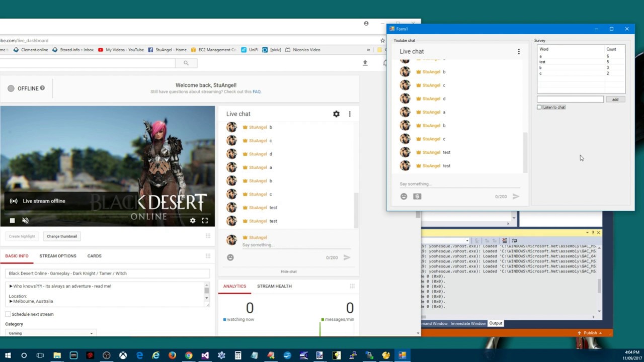This screenshot has height=362, width=644.
Task: Click the dashboard live chat scrollbar thumb
Action: click(357, 210)
